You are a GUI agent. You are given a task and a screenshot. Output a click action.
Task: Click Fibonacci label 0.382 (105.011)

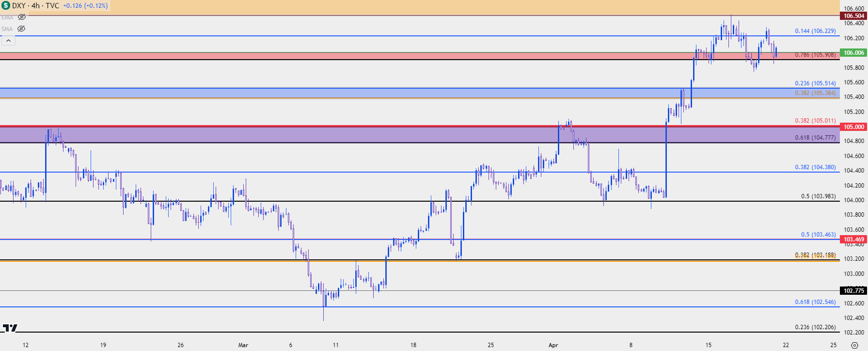point(815,121)
